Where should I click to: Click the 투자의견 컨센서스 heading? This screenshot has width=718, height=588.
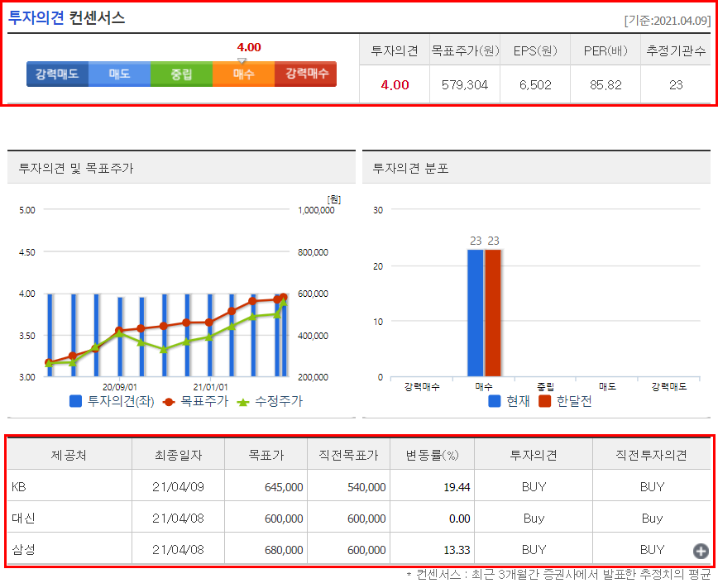(66, 17)
